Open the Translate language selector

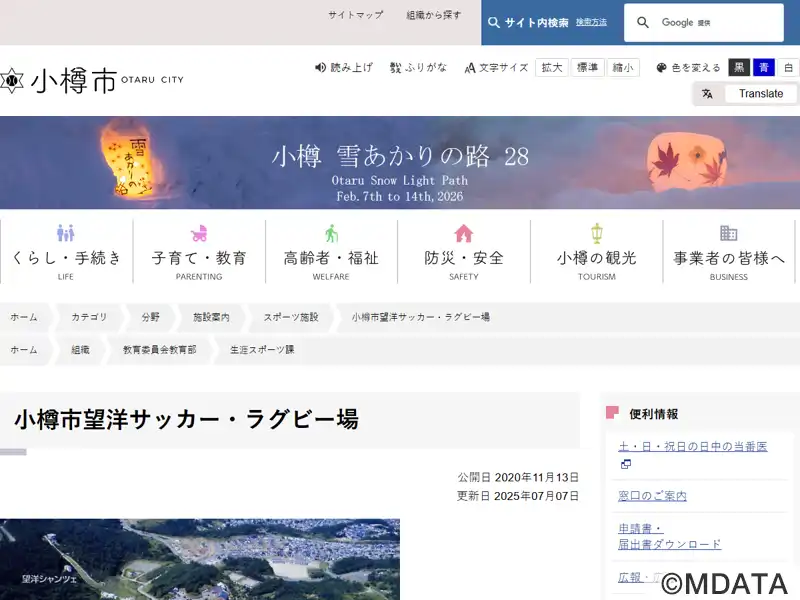pyautogui.click(x=748, y=94)
